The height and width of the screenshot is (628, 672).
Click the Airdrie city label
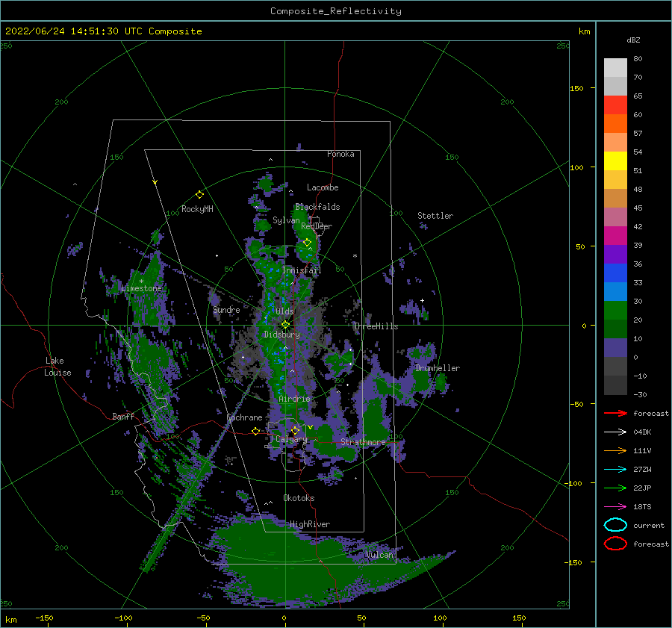[294, 399]
